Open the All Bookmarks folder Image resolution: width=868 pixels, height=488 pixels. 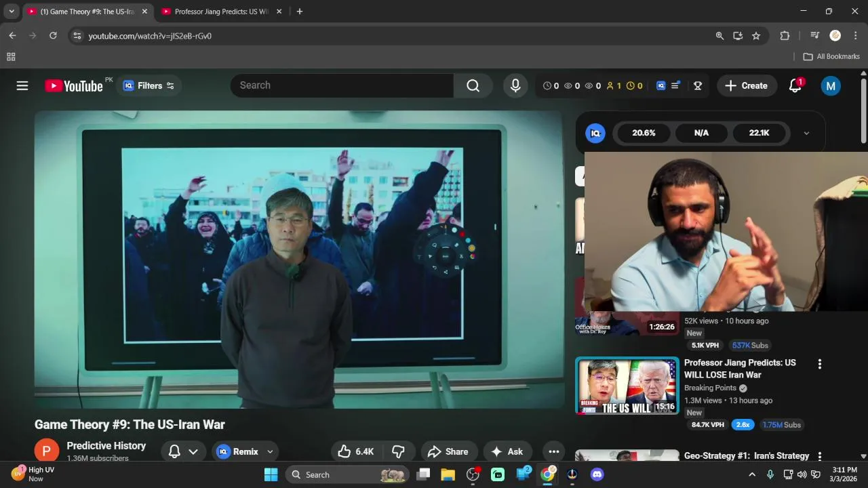(x=831, y=56)
